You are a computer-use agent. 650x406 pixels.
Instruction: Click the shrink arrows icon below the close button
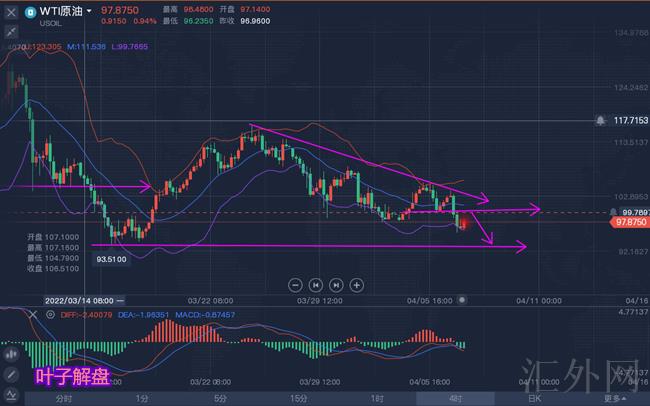11,32
